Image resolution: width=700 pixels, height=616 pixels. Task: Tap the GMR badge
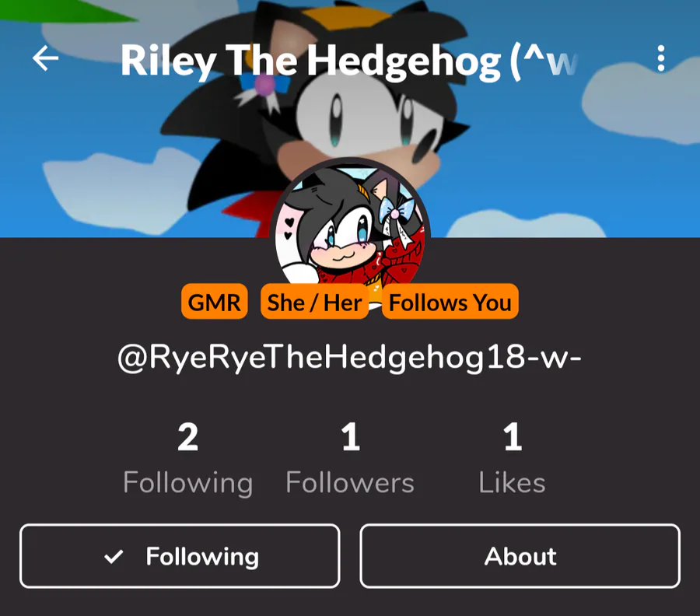(x=215, y=302)
